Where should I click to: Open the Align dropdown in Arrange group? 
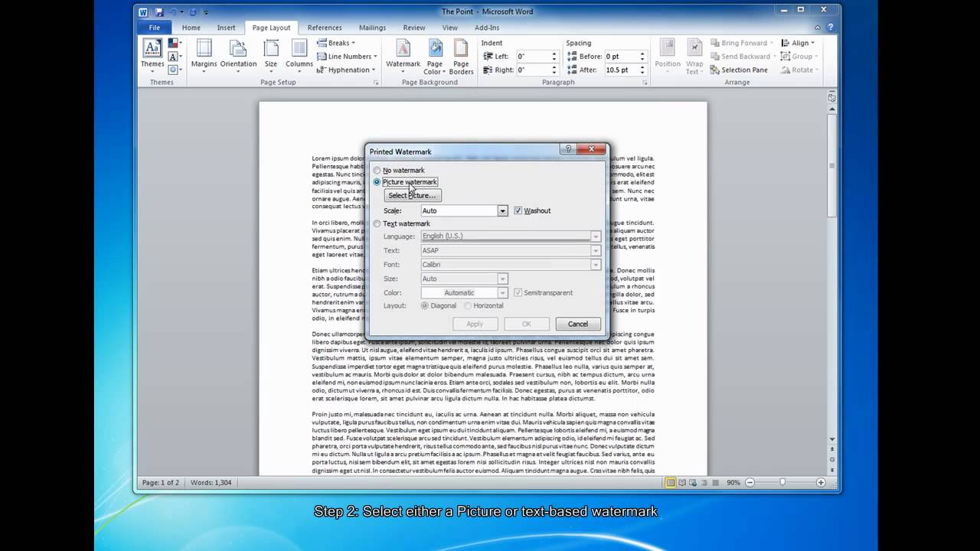(799, 43)
